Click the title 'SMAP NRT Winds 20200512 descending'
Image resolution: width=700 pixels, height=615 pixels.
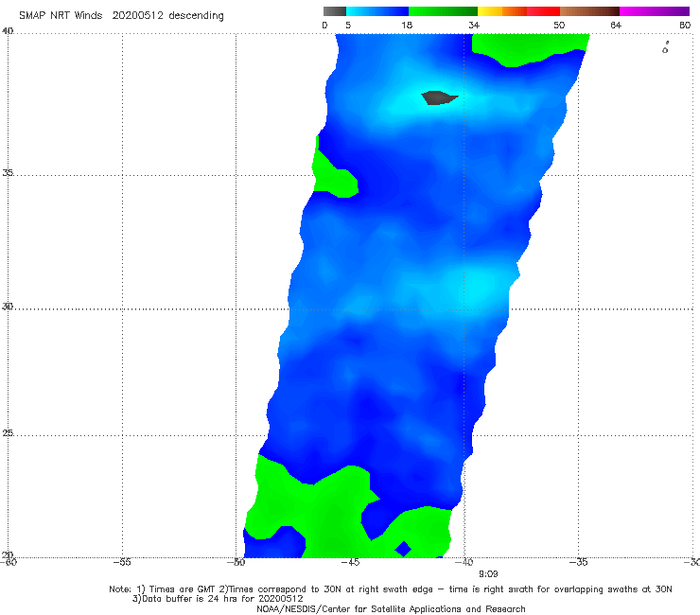(x=121, y=16)
